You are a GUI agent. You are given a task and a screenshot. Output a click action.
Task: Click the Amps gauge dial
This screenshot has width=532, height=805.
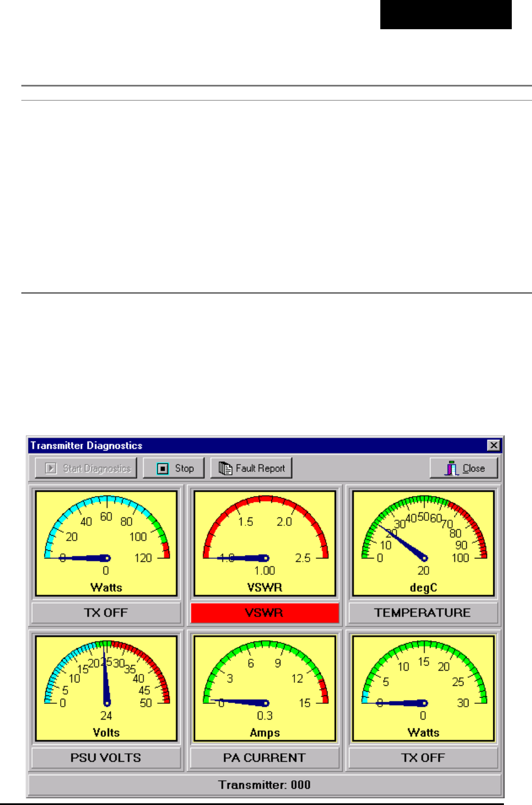point(265,688)
